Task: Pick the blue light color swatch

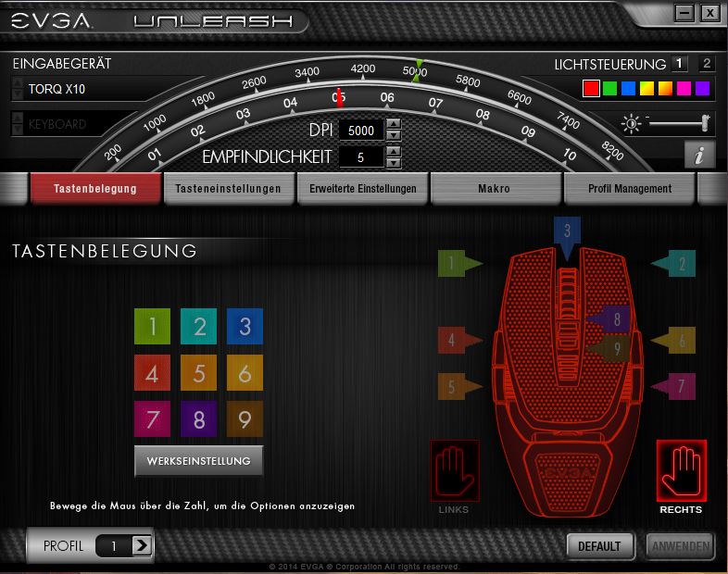Action: click(x=628, y=88)
